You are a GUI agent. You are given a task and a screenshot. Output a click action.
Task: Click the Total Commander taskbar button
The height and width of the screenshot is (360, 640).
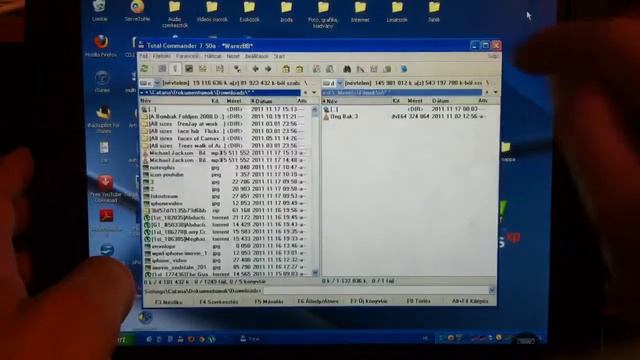click(251, 339)
